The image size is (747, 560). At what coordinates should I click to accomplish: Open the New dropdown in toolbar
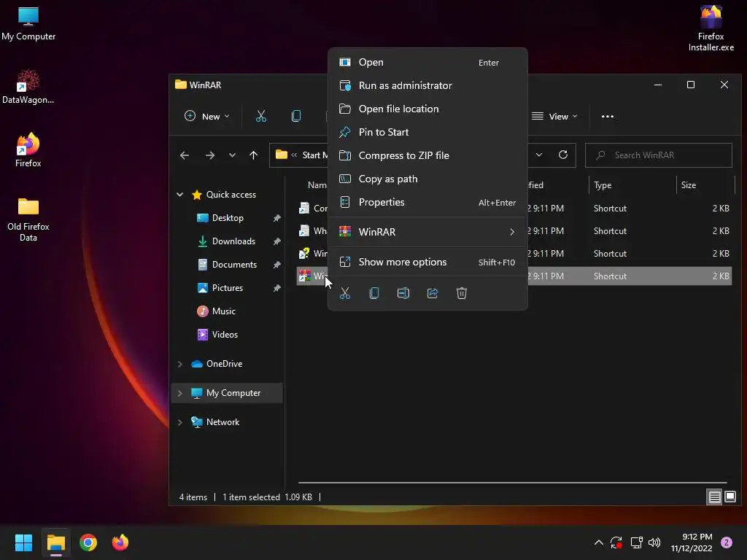[207, 116]
